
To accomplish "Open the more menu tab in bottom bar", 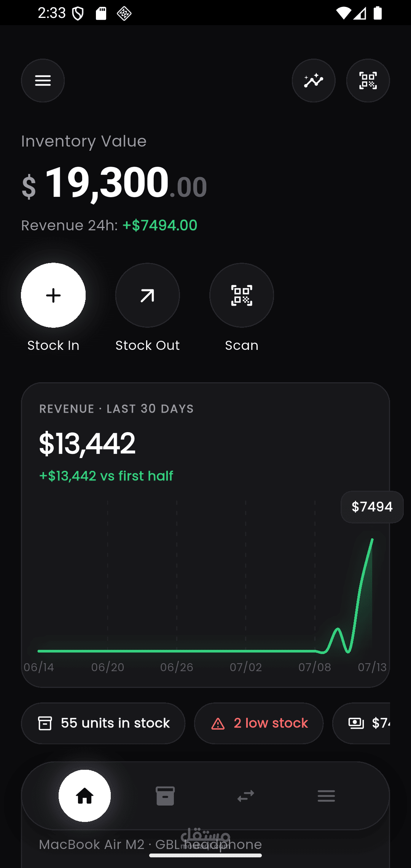I will coord(326,796).
